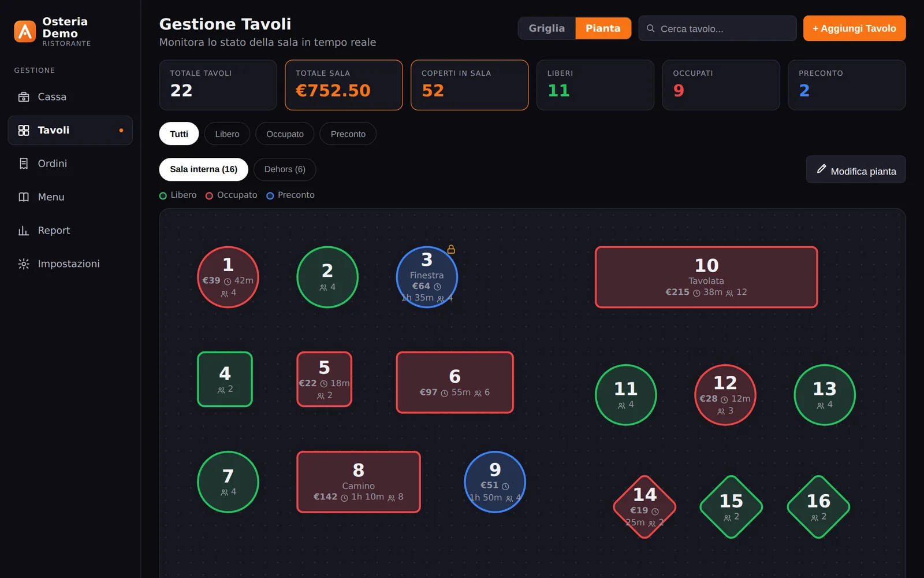Open preconto table 9
The height and width of the screenshot is (578, 924).
[495, 482]
